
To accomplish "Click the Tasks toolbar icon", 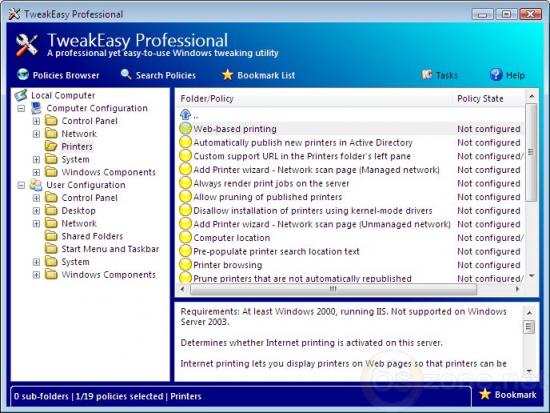I will (x=427, y=74).
